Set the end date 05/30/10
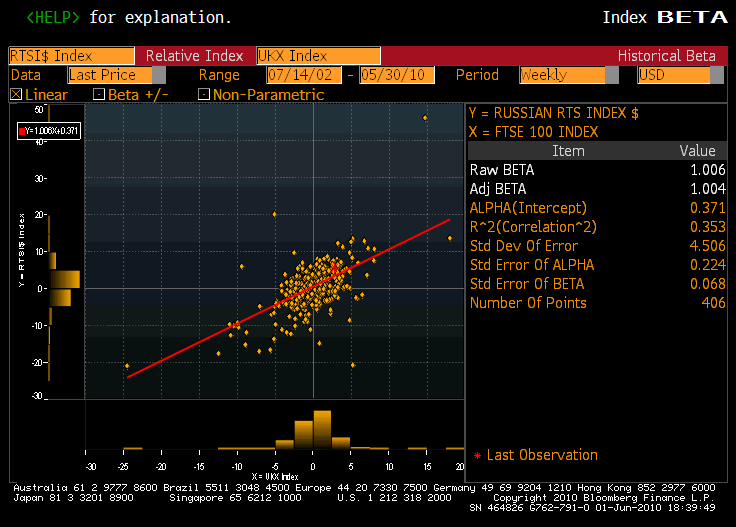The width and height of the screenshot is (736, 527). [397, 75]
